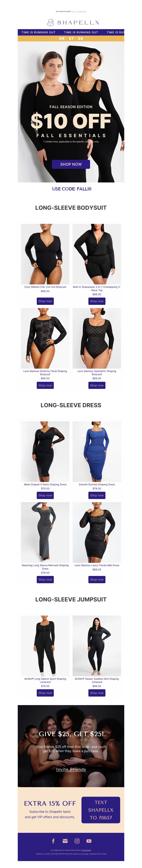Shop now for AirSlim Long Sleeve Sport Jumpsuit
The width and height of the screenshot is (142, 868).
click(x=45, y=693)
